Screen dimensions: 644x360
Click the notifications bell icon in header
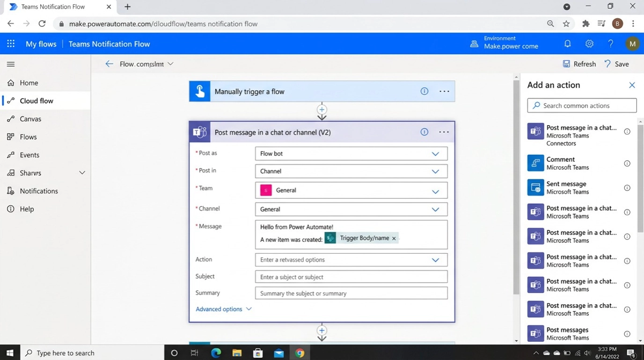click(567, 44)
